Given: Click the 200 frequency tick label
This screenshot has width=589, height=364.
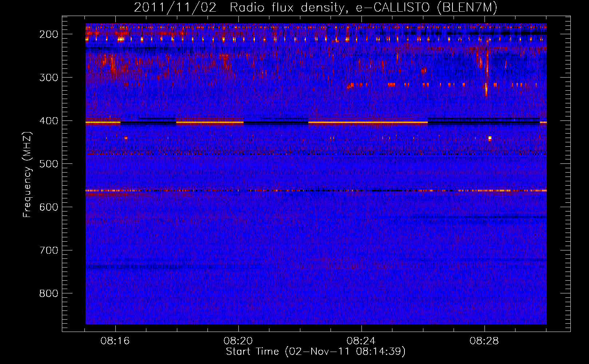Looking at the screenshot, I should pos(49,34).
